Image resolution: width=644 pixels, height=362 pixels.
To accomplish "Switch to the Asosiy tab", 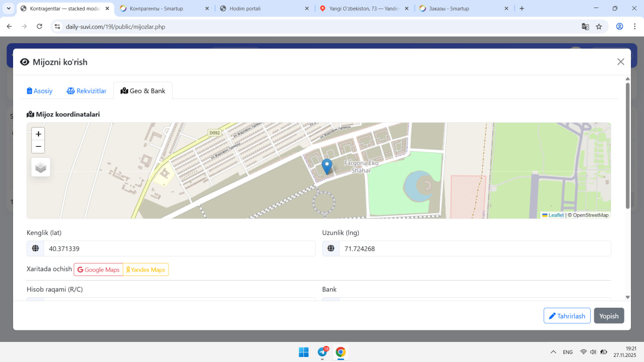I will tap(40, 91).
